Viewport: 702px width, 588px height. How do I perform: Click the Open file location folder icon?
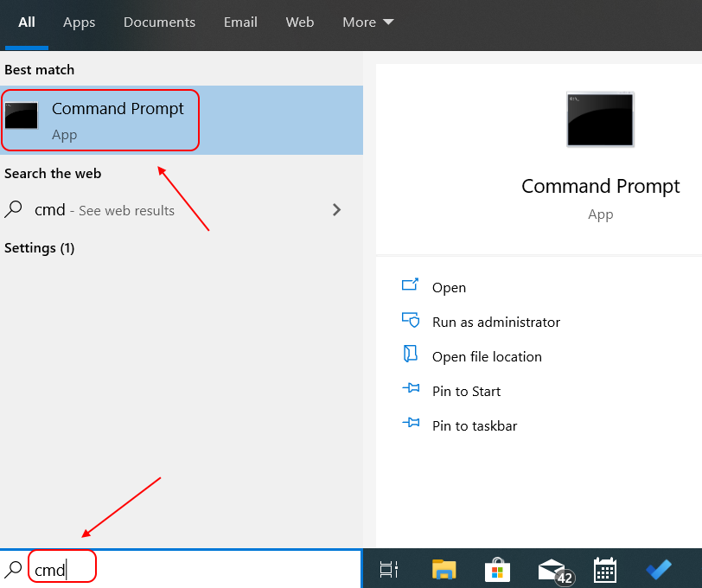click(411, 354)
